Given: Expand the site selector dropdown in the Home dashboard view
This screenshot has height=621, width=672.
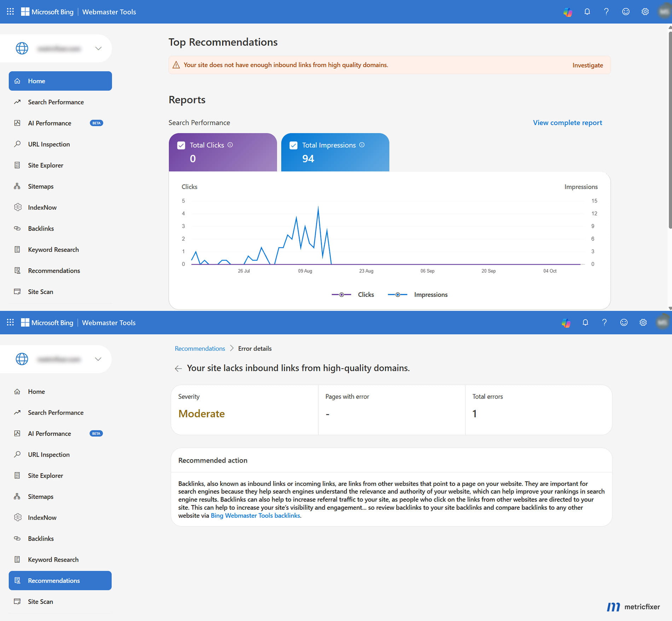Looking at the screenshot, I should pyautogui.click(x=98, y=48).
